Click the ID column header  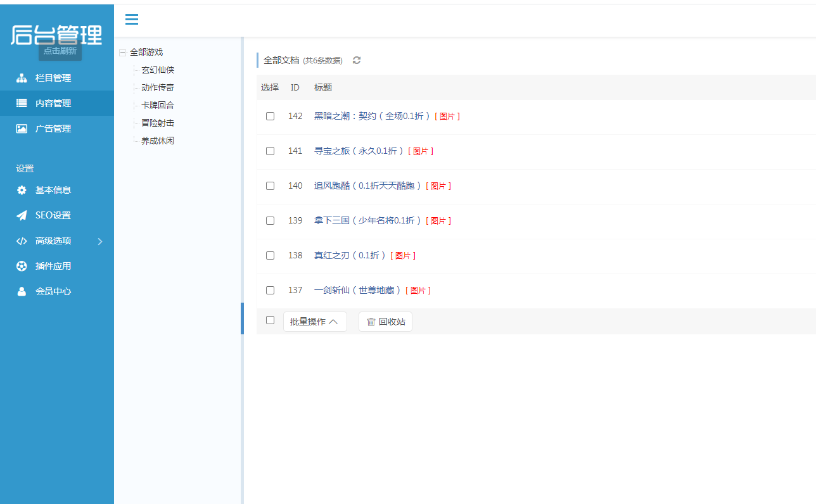(x=295, y=87)
